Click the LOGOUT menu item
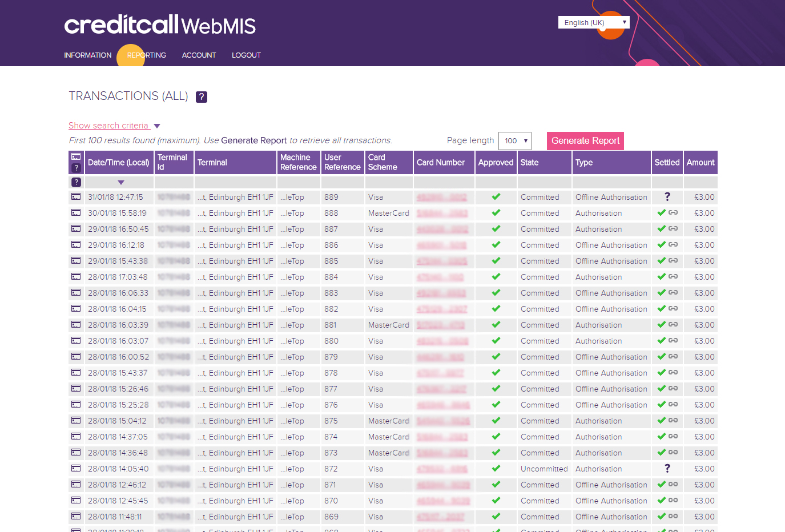Image resolution: width=785 pixels, height=532 pixels. pyautogui.click(x=246, y=55)
